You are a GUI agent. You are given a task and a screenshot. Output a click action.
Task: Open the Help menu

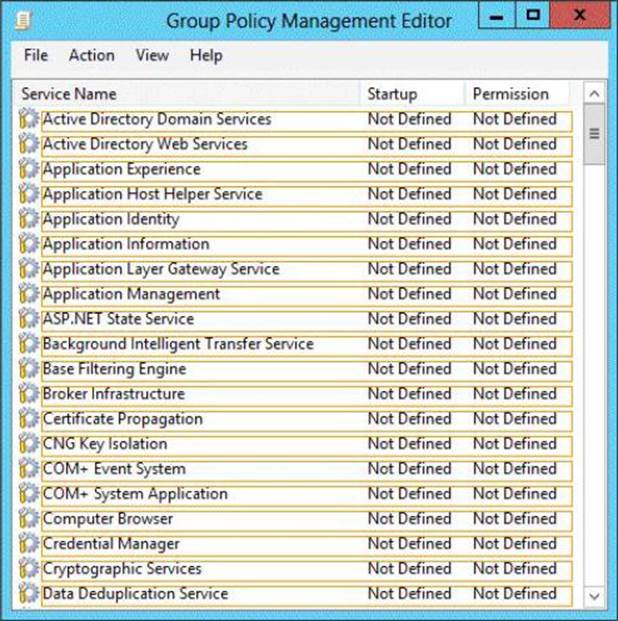206,56
